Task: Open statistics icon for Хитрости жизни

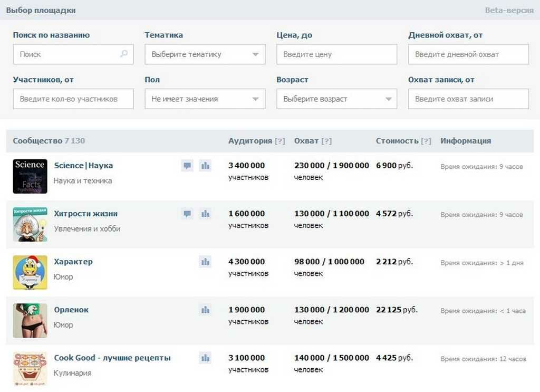Action: [205, 214]
